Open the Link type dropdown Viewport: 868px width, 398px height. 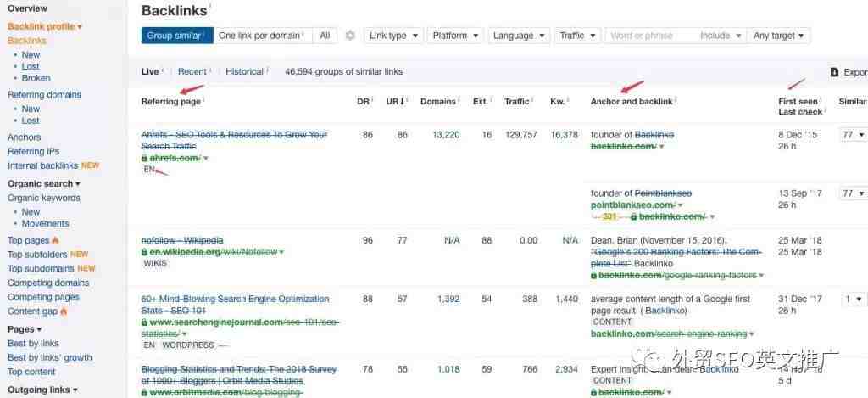coord(393,36)
